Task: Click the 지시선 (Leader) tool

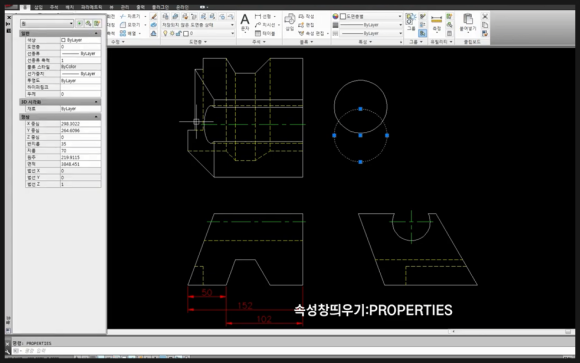Action: [x=265, y=25]
